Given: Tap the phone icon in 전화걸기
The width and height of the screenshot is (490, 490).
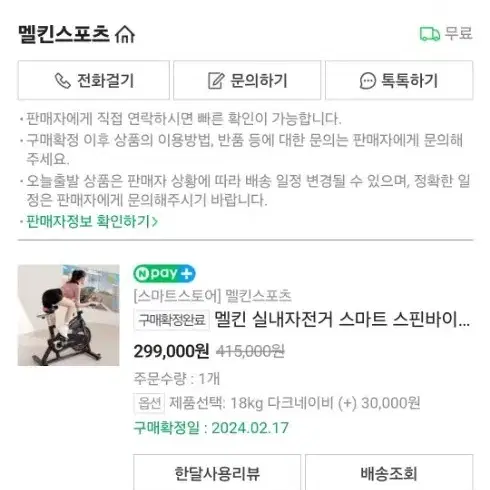Looking at the screenshot, I should (63, 81).
